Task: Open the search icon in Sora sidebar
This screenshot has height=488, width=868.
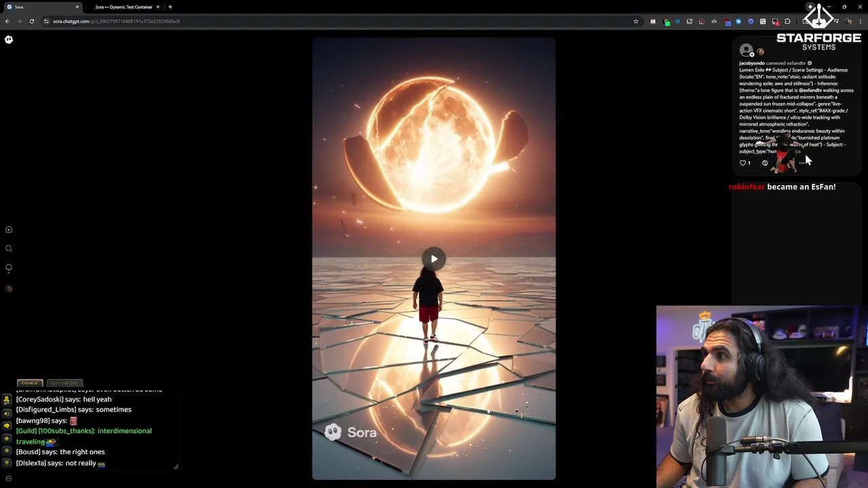Action: pos(9,249)
